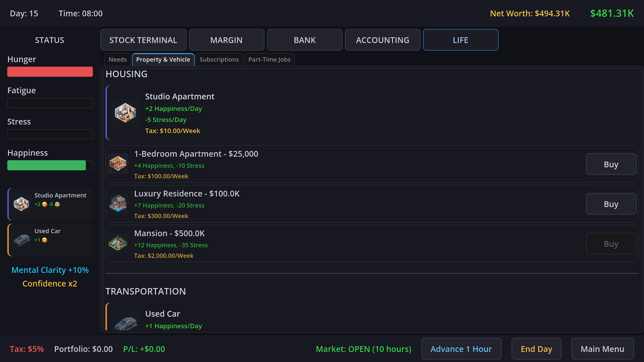Switch to the Margin tab
The image size is (644, 362).
coord(226,40)
